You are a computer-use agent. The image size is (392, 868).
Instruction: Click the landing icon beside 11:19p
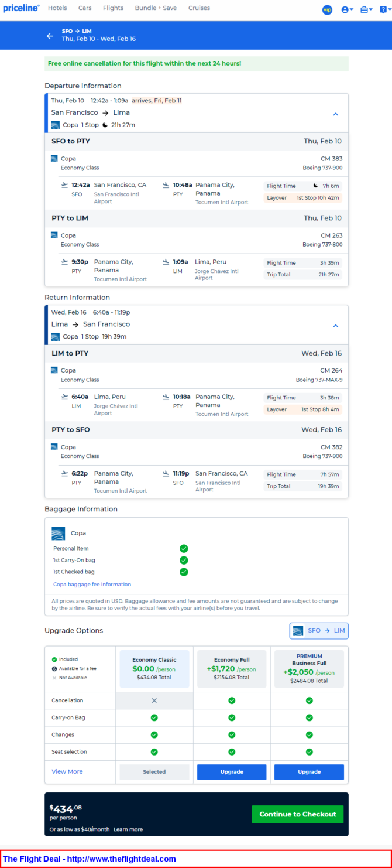pos(166,473)
